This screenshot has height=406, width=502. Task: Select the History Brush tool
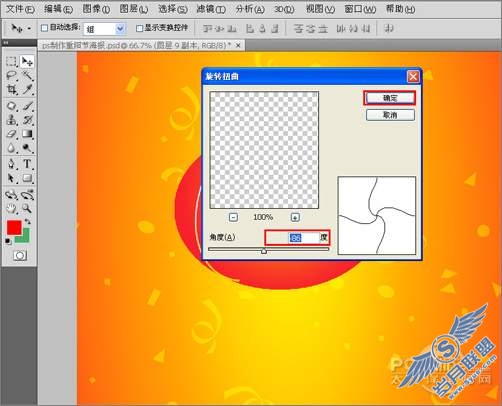[x=27, y=120]
